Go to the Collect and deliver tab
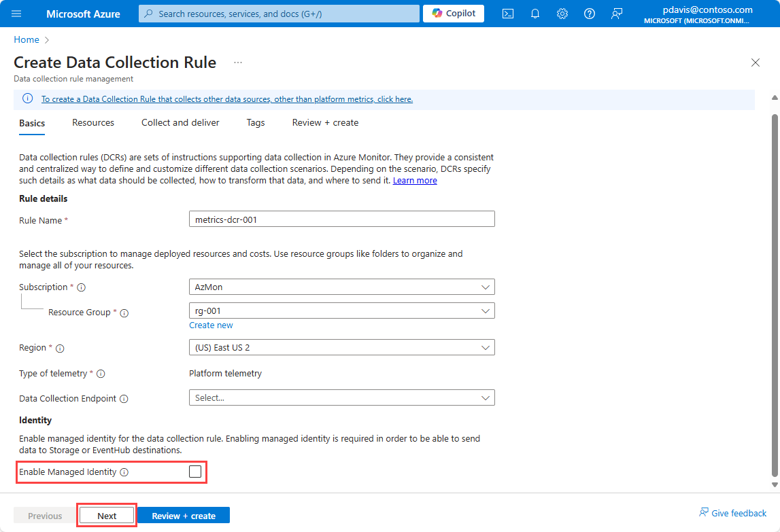780x532 pixels. click(180, 123)
